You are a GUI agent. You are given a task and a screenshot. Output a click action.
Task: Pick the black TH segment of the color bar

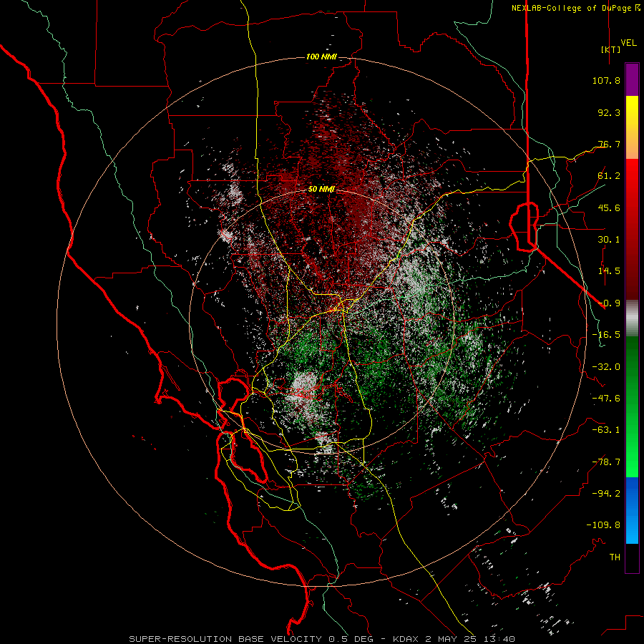click(x=632, y=557)
